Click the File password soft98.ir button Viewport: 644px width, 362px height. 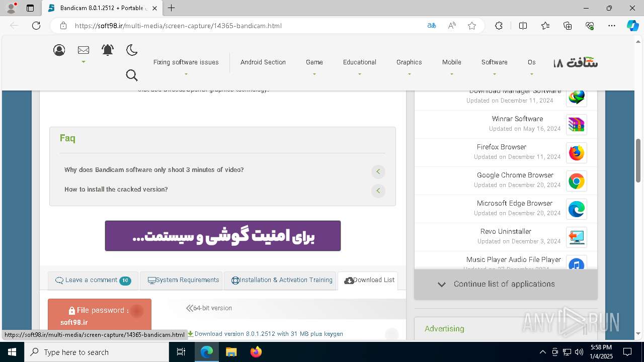(100, 315)
